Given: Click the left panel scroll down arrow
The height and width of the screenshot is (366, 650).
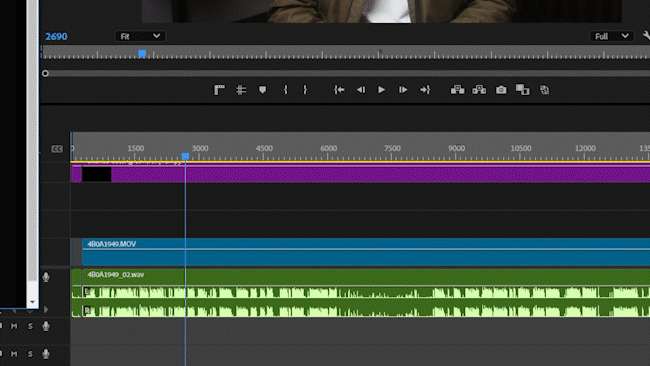Looking at the screenshot, I should click(x=32, y=302).
